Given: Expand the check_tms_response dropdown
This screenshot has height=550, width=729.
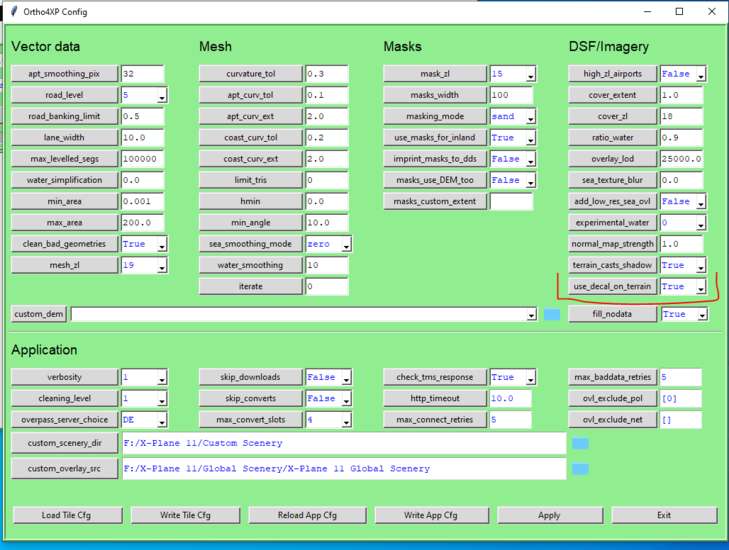Looking at the screenshot, I should (x=530, y=378).
